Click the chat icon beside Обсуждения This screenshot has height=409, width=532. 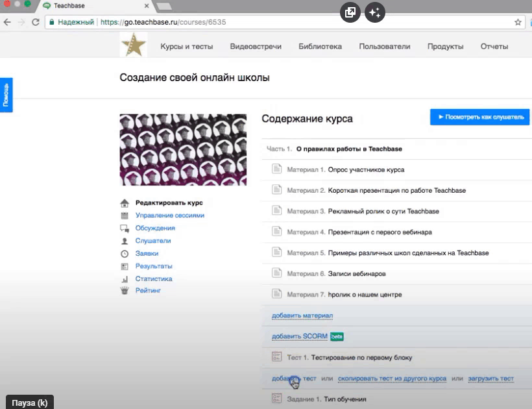tap(125, 229)
